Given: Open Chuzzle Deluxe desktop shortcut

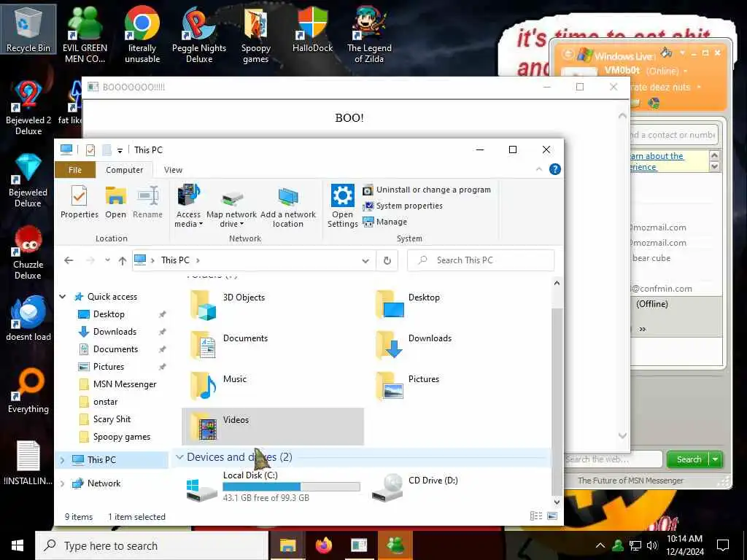Looking at the screenshot, I should 28,252.
